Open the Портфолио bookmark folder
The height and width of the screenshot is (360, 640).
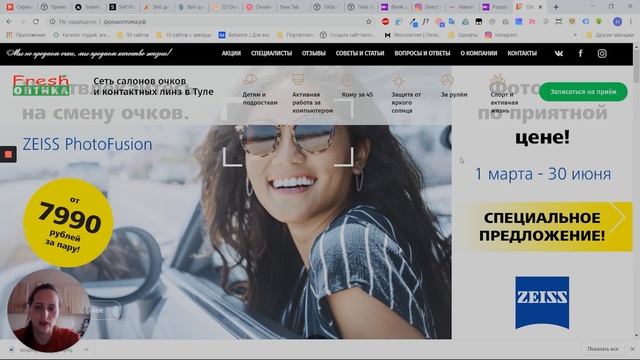(x=295, y=35)
